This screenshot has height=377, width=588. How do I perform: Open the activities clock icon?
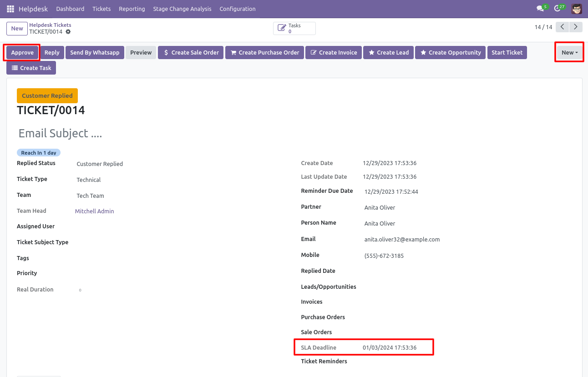[x=557, y=9]
